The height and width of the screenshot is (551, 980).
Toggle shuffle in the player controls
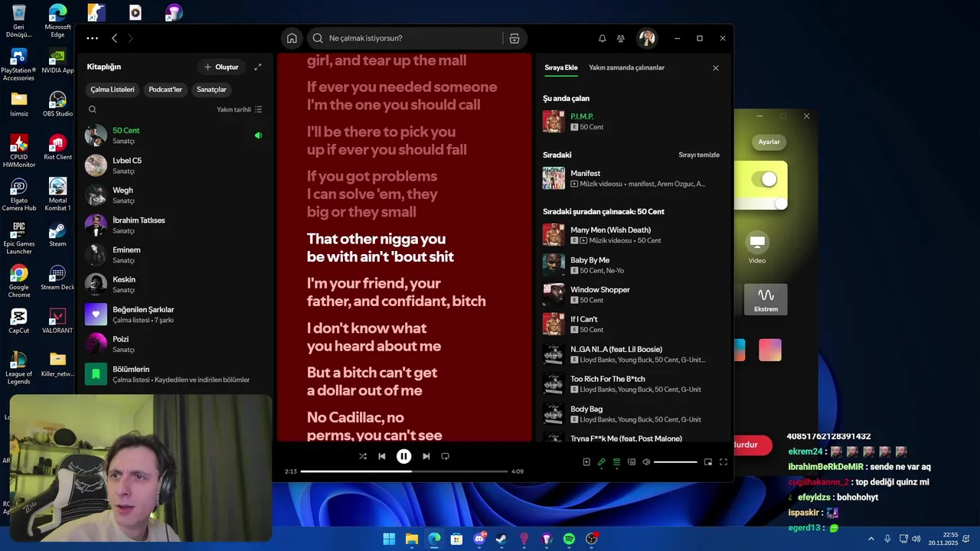363,456
